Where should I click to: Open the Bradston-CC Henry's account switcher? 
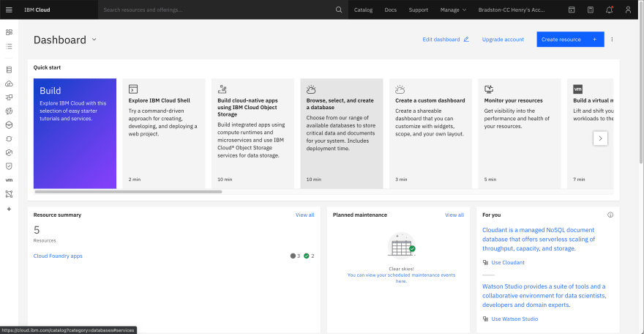tap(512, 10)
